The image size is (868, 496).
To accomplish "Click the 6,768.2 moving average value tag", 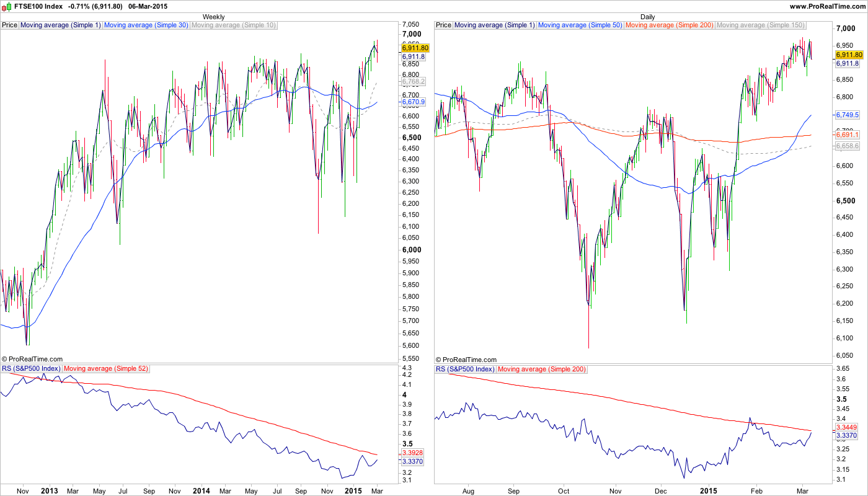I will (414, 81).
